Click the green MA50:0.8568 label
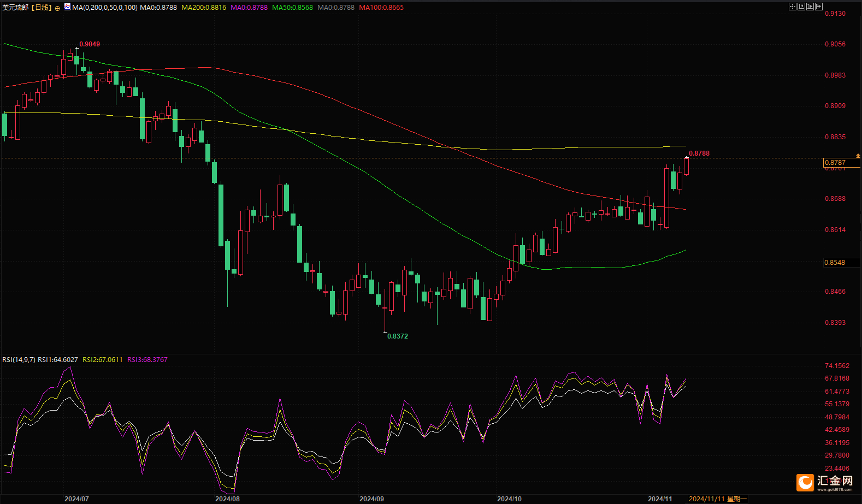This screenshot has height=504, width=862. pyautogui.click(x=293, y=8)
